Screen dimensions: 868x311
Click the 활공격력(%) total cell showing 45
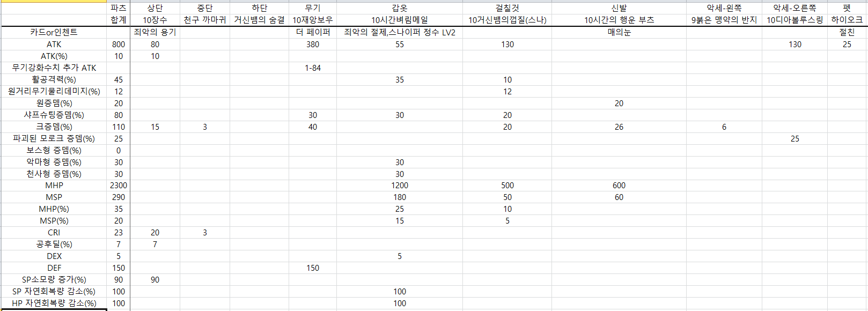point(118,80)
